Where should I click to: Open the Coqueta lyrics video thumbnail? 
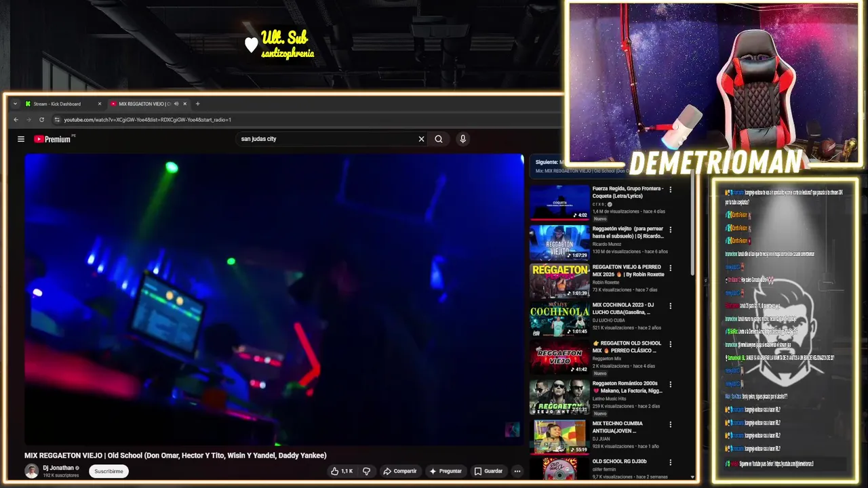pyautogui.click(x=560, y=202)
